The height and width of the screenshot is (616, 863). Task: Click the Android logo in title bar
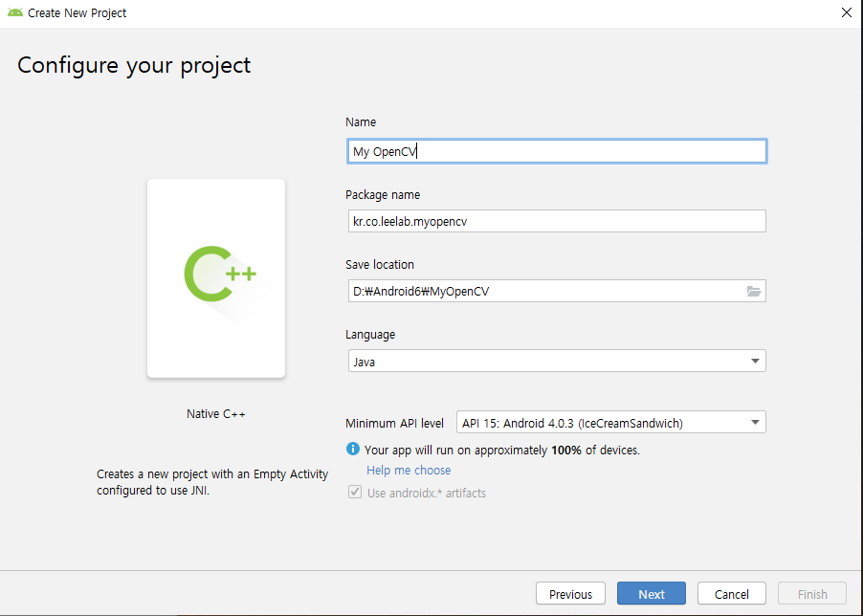tap(14, 13)
